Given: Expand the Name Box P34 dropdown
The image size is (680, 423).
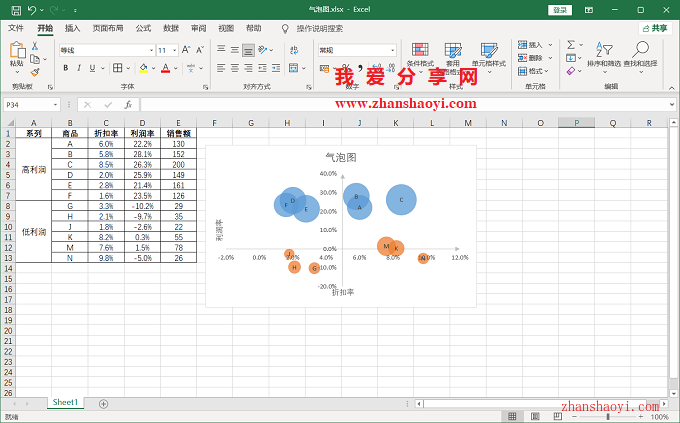Looking at the screenshot, I should [x=56, y=105].
